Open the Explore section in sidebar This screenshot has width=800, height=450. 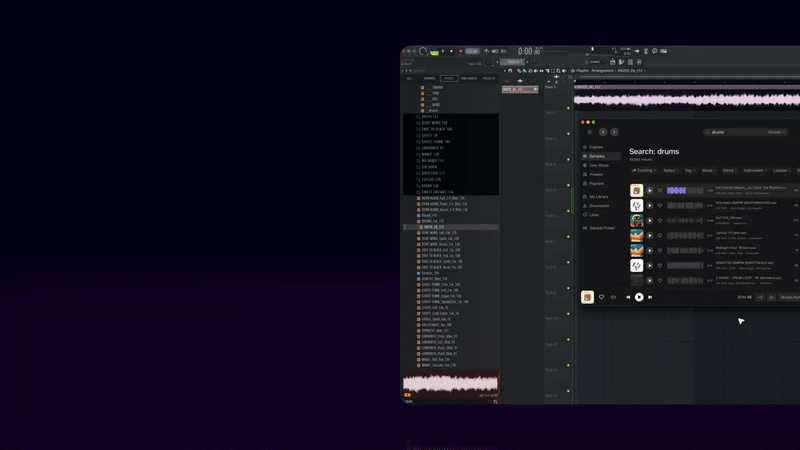pos(596,147)
